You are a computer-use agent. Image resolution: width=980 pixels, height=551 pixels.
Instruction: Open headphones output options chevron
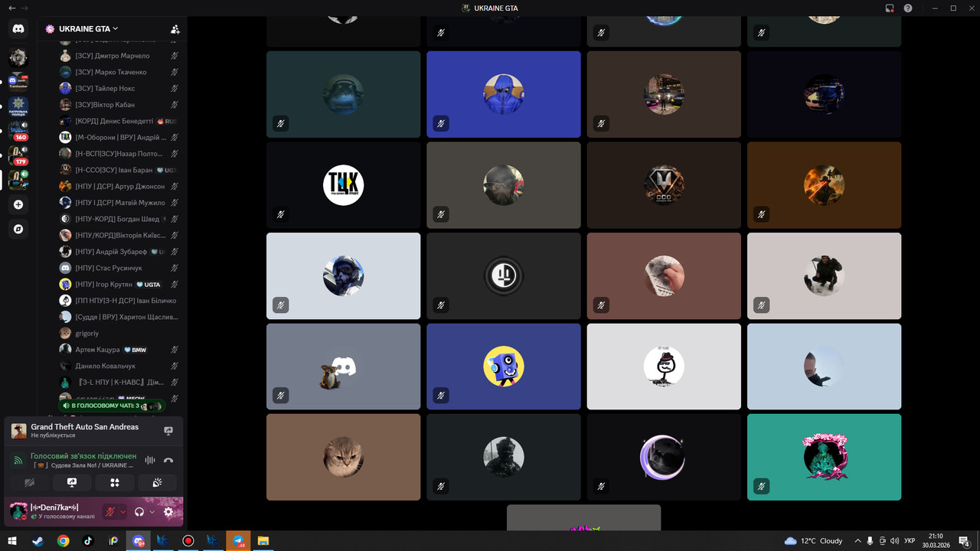tap(152, 512)
